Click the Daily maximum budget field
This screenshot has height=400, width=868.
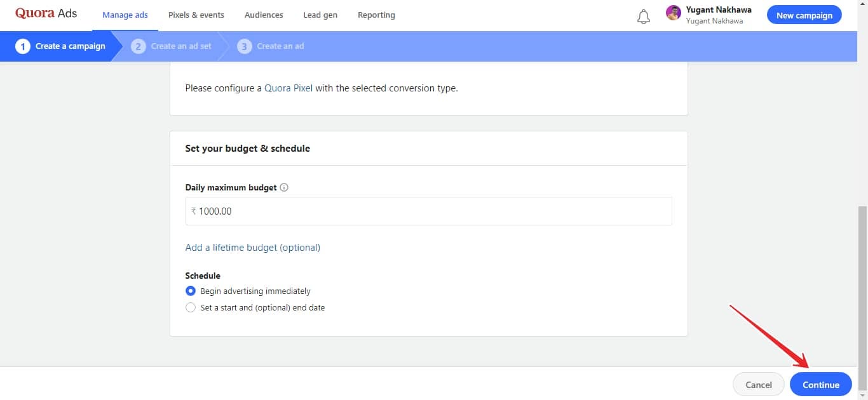tap(428, 211)
